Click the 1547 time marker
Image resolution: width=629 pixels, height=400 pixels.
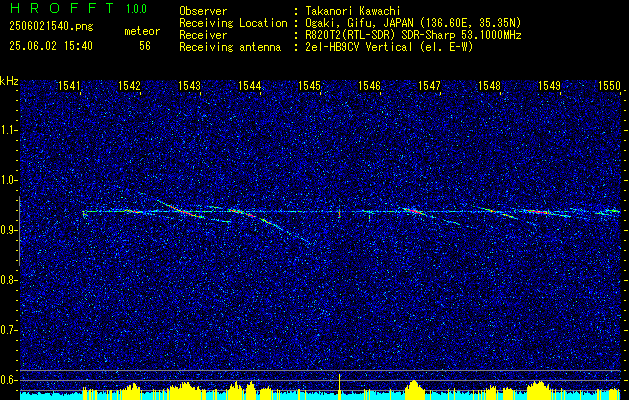click(429, 85)
